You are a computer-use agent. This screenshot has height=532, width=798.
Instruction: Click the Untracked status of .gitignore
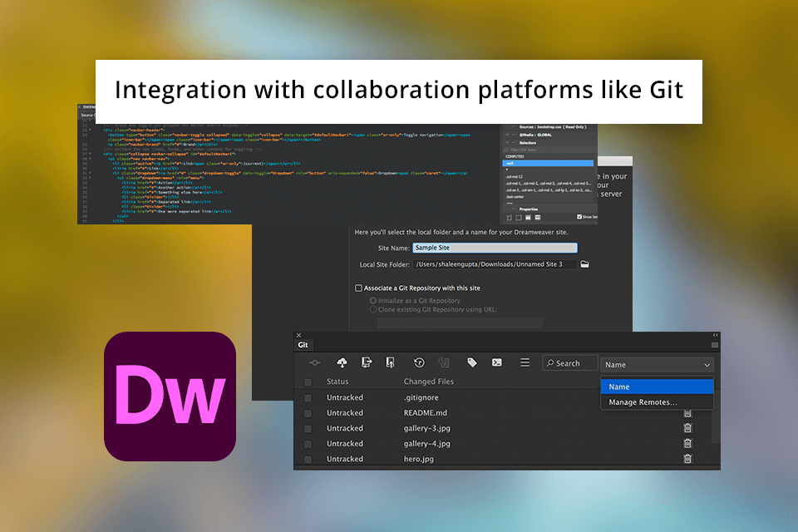coord(345,397)
